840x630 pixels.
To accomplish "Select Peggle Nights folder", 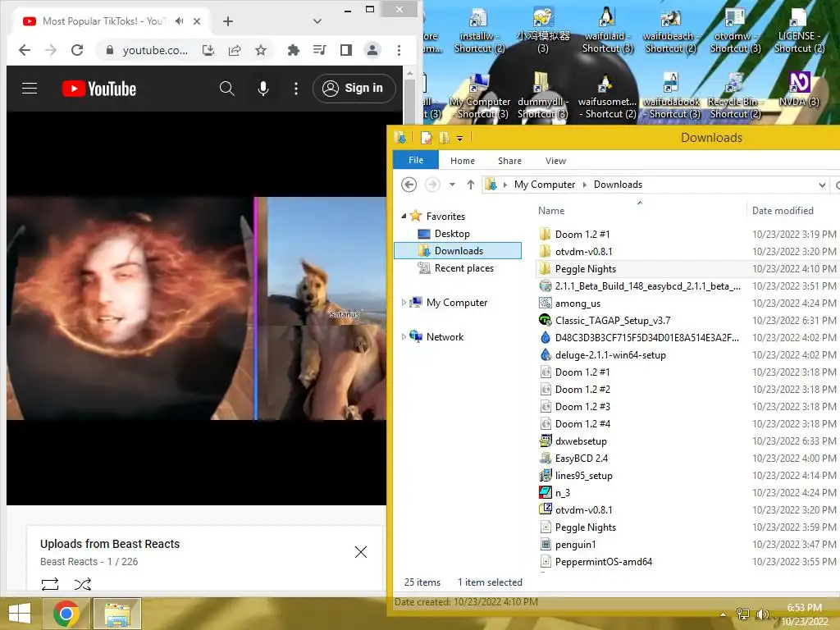I will tap(585, 269).
